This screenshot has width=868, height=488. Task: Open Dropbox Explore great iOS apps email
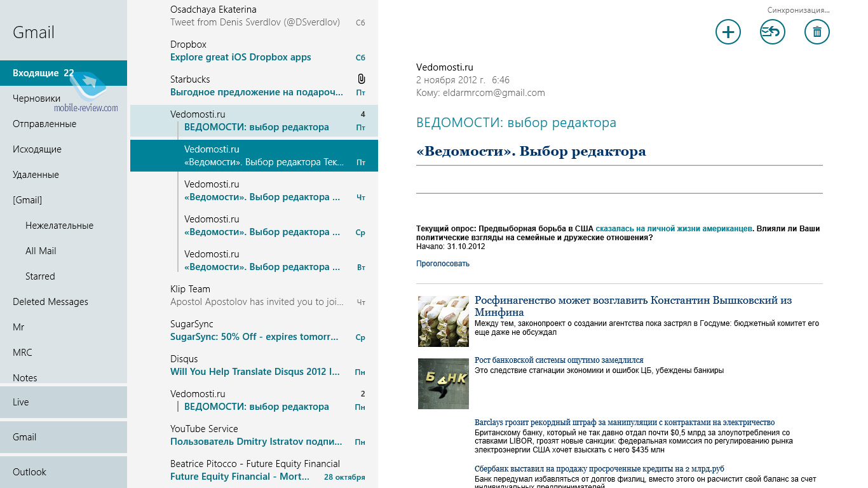(254, 51)
